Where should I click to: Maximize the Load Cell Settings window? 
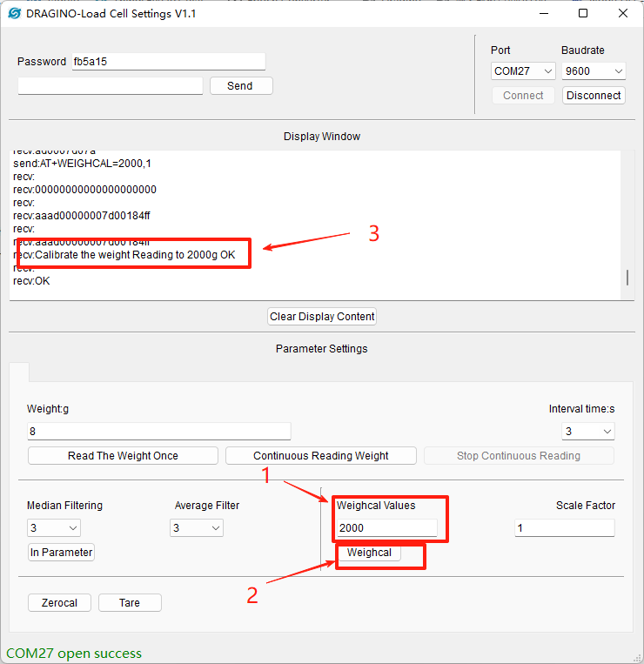[x=583, y=14]
